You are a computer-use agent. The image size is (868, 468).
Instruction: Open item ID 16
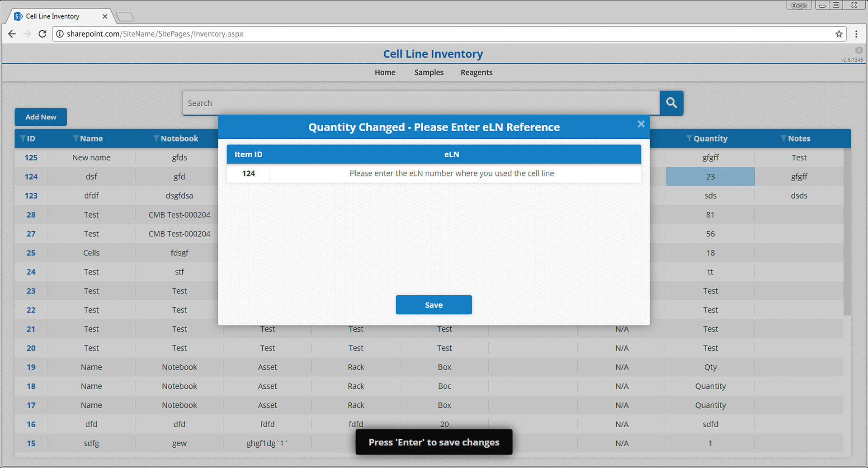click(31, 424)
